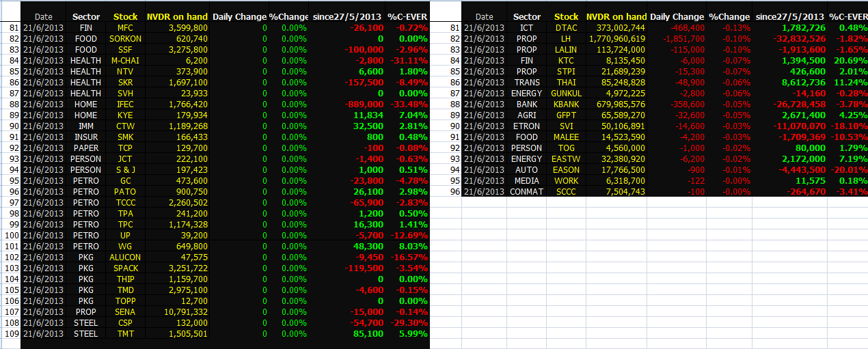This screenshot has height=349, width=868.
Task: Click the -33.48% cell
Action: point(408,104)
